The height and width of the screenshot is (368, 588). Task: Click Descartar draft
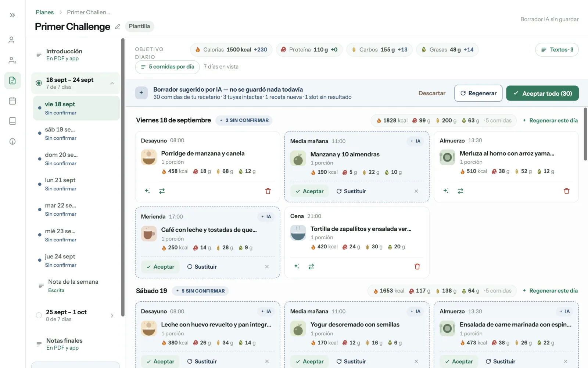(432, 93)
